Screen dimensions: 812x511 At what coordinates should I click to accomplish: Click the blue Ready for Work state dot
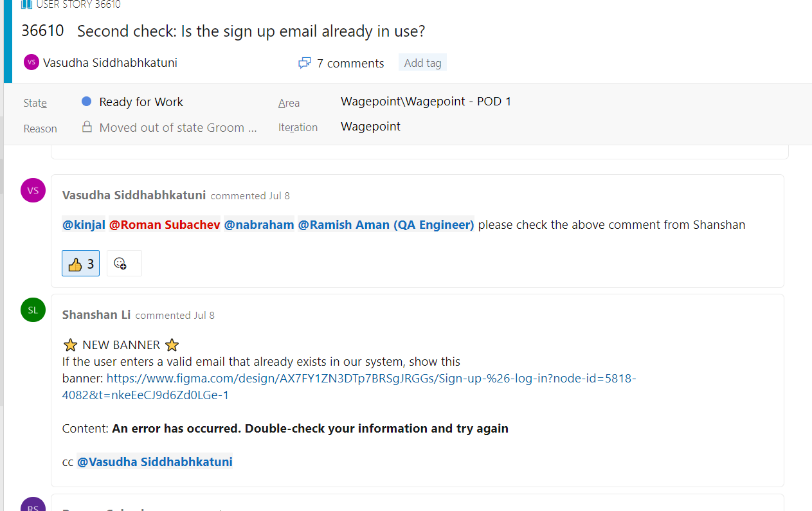click(87, 102)
